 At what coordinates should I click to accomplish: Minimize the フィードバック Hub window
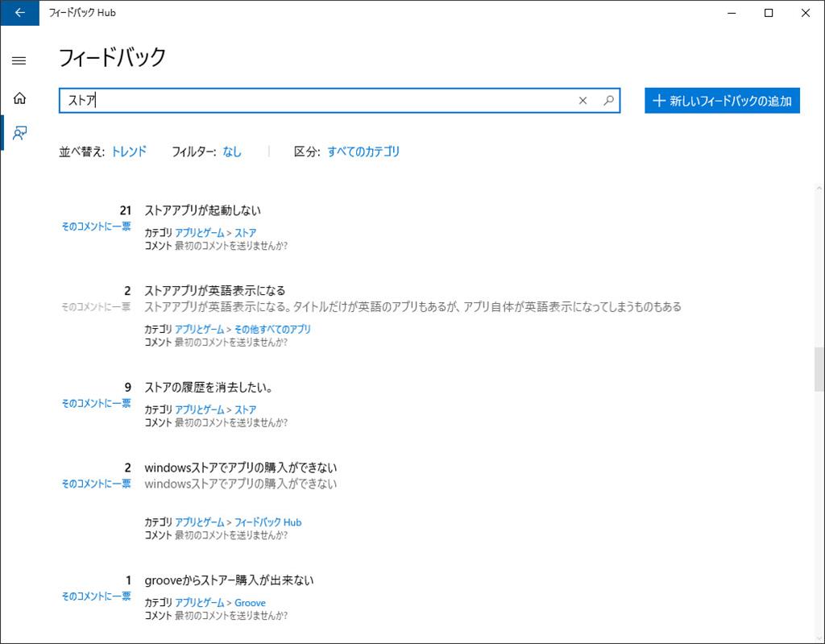coord(732,13)
